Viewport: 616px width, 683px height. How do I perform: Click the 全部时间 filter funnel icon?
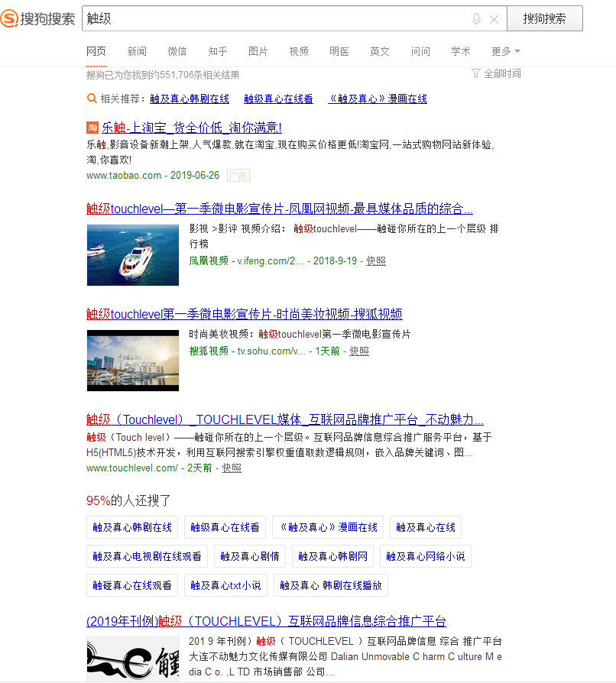tap(475, 73)
